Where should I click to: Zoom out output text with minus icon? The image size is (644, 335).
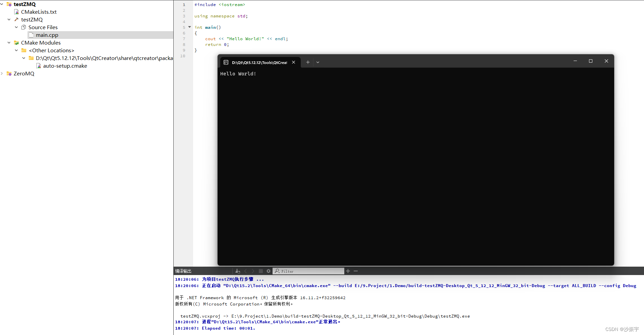355,271
